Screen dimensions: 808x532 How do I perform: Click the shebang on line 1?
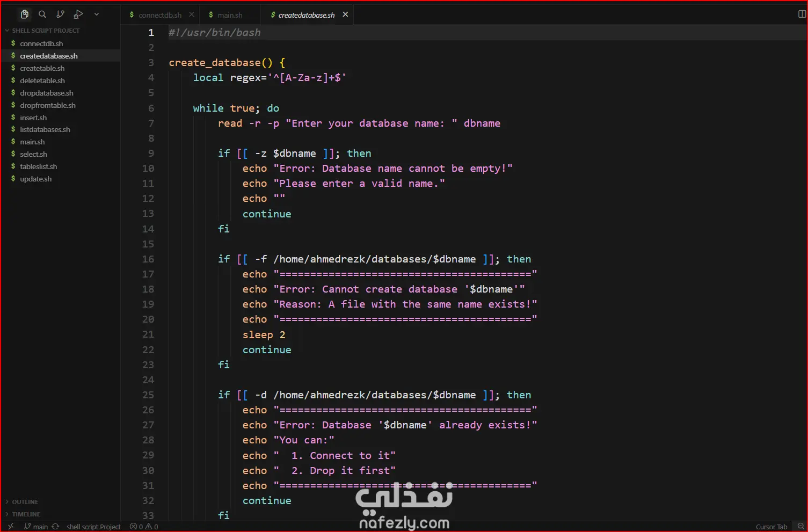215,33
